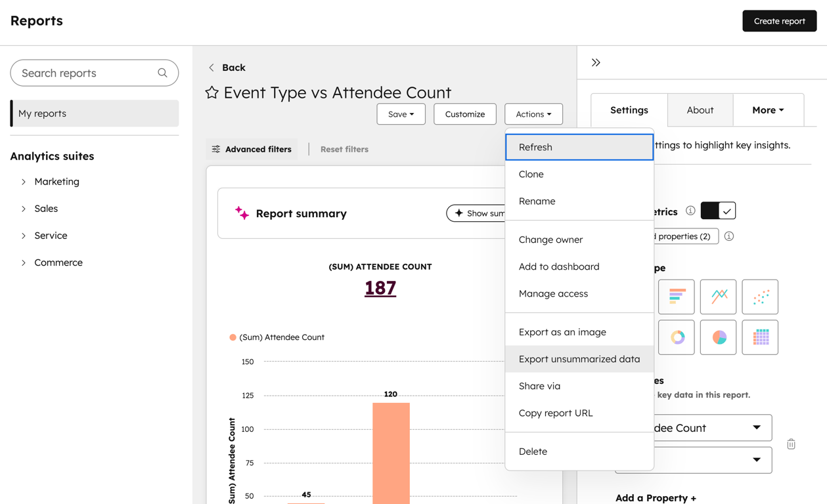827x504 pixels.
Task: Select the table grid chart type
Action: click(760, 337)
